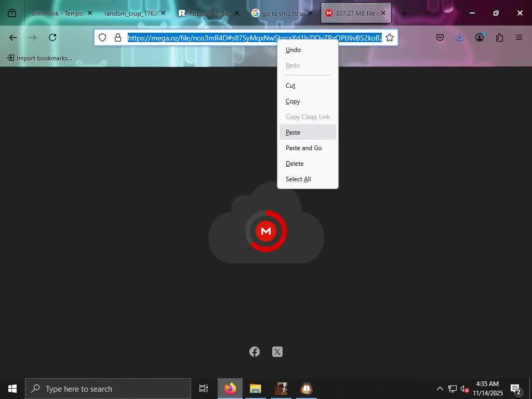Open the Firefox account menu
The height and width of the screenshot is (399, 532).
[480, 37]
